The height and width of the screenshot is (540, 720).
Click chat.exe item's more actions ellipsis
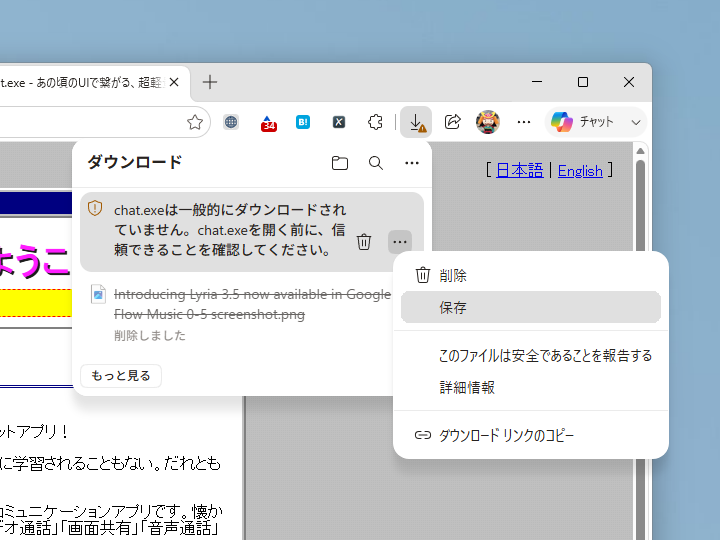click(400, 242)
